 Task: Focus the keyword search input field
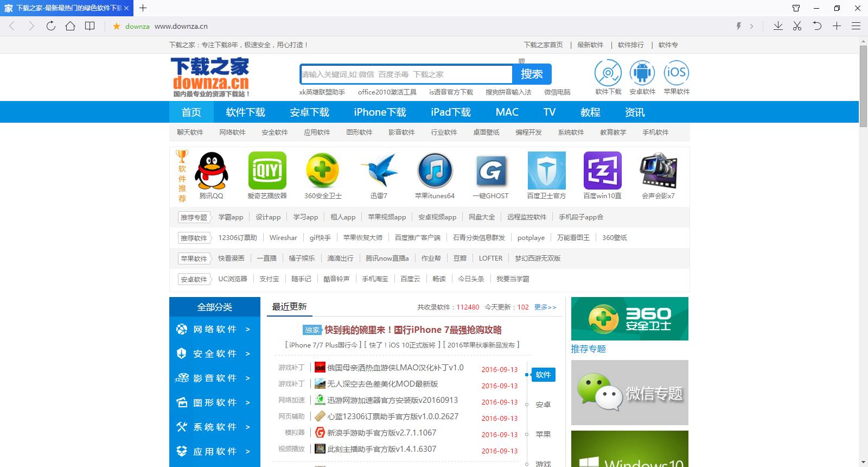click(406, 74)
